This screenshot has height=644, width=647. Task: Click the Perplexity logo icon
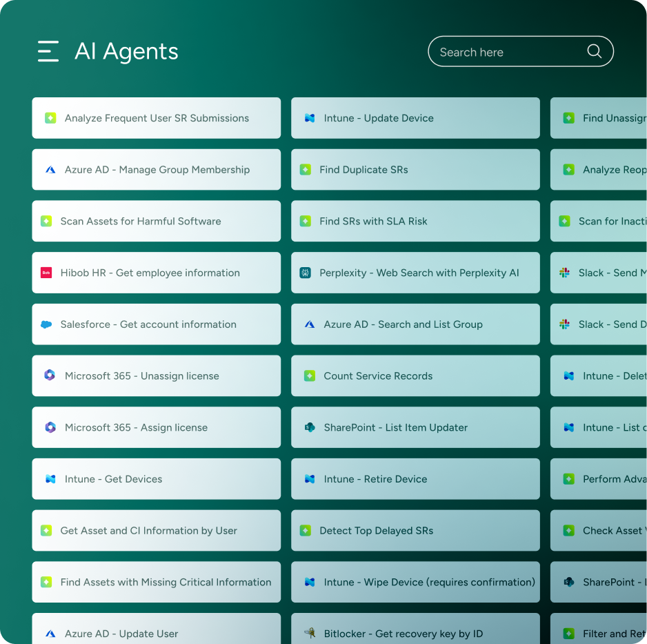tap(306, 273)
